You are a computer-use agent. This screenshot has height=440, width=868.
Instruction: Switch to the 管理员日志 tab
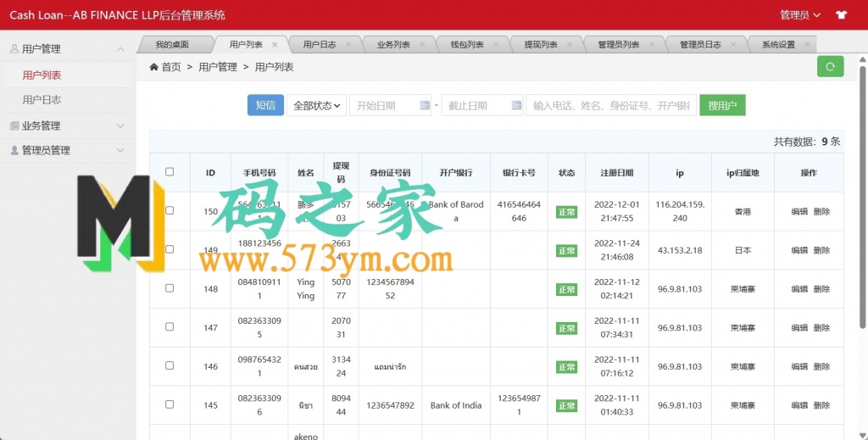point(700,45)
